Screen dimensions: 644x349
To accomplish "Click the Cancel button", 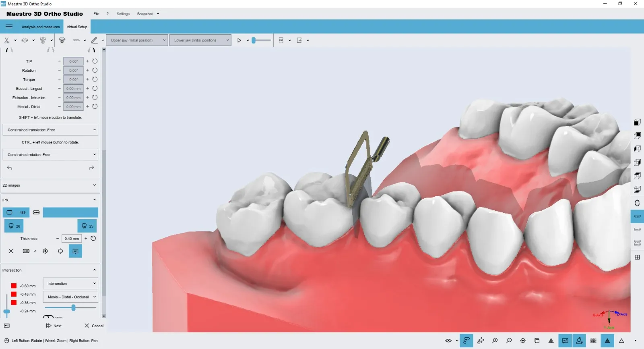I will [94, 326].
